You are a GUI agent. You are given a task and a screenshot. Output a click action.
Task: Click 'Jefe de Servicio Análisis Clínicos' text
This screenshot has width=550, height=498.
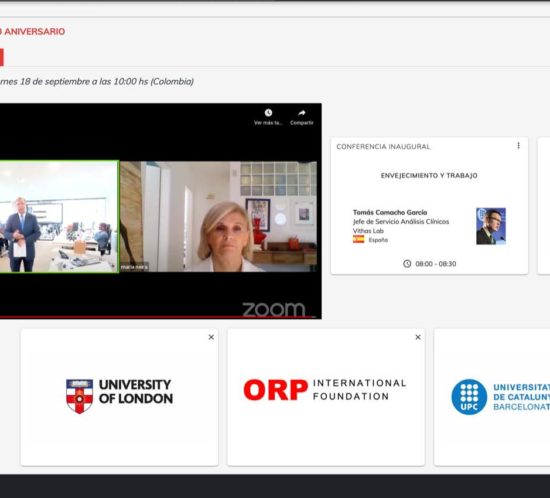[401, 221]
